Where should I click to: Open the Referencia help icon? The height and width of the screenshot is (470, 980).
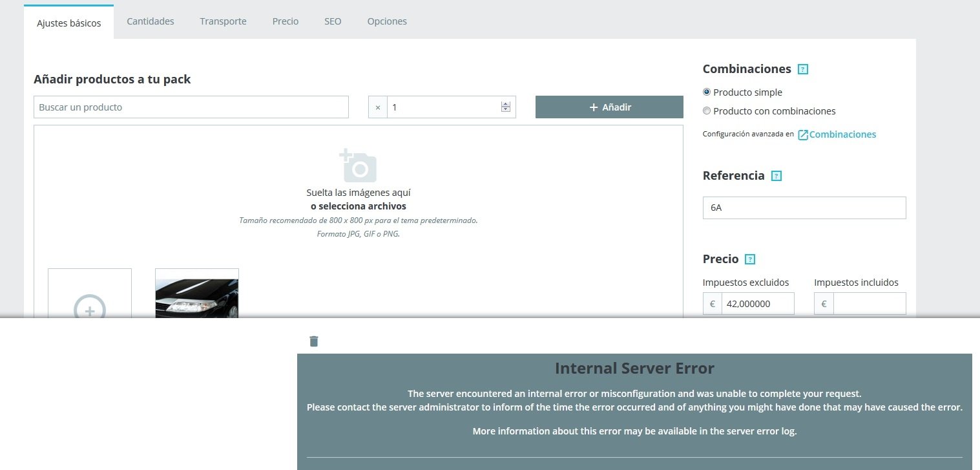pos(777,176)
